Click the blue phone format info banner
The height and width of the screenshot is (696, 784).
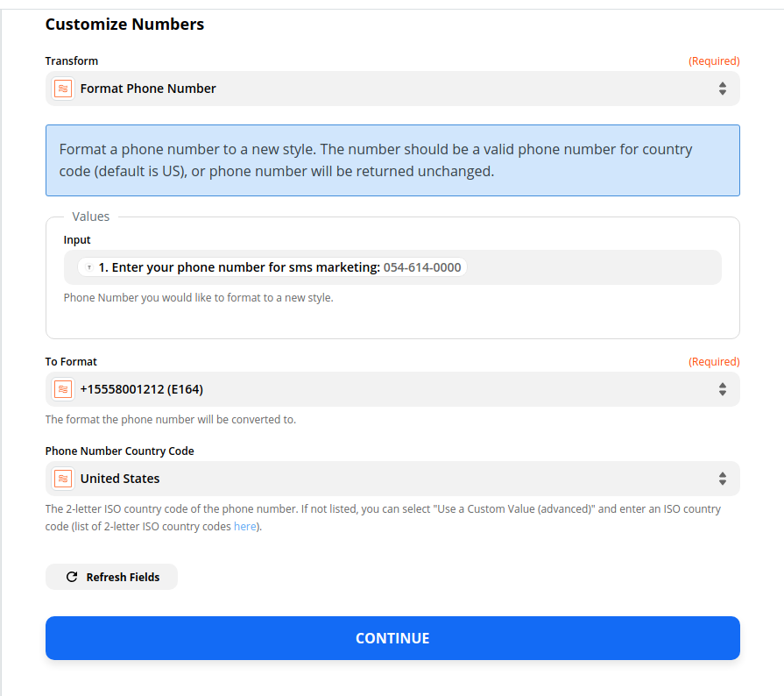(x=392, y=160)
